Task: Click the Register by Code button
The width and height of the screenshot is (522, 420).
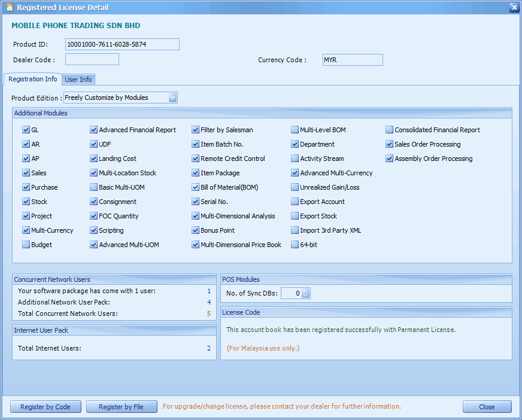Action: (45, 407)
